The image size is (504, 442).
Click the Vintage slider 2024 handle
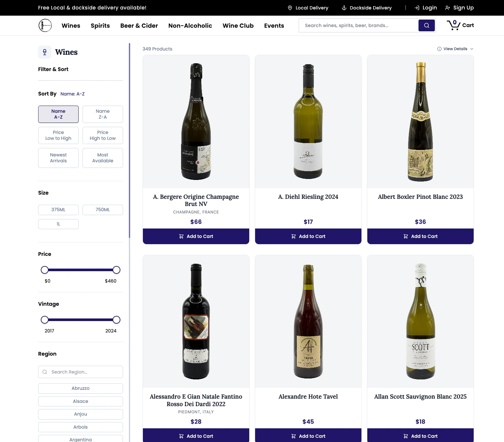pyautogui.click(x=116, y=320)
